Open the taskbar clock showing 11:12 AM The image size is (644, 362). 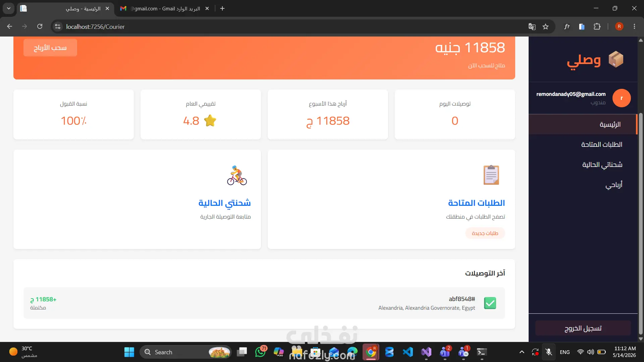coord(625,352)
